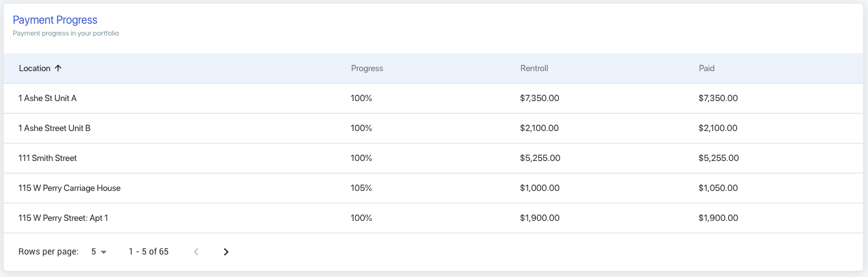Select the 111 Smith Street location
Screen dimensions: 868x277
click(47, 158)
